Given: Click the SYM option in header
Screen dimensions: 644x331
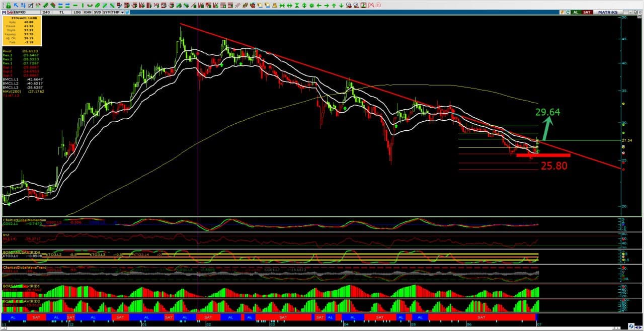Looking at the screenshot, I should (x=107, y=12).
